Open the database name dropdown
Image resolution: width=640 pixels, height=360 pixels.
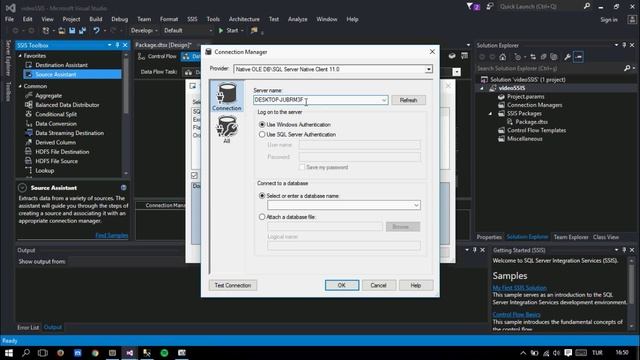(x=416, y=205)
